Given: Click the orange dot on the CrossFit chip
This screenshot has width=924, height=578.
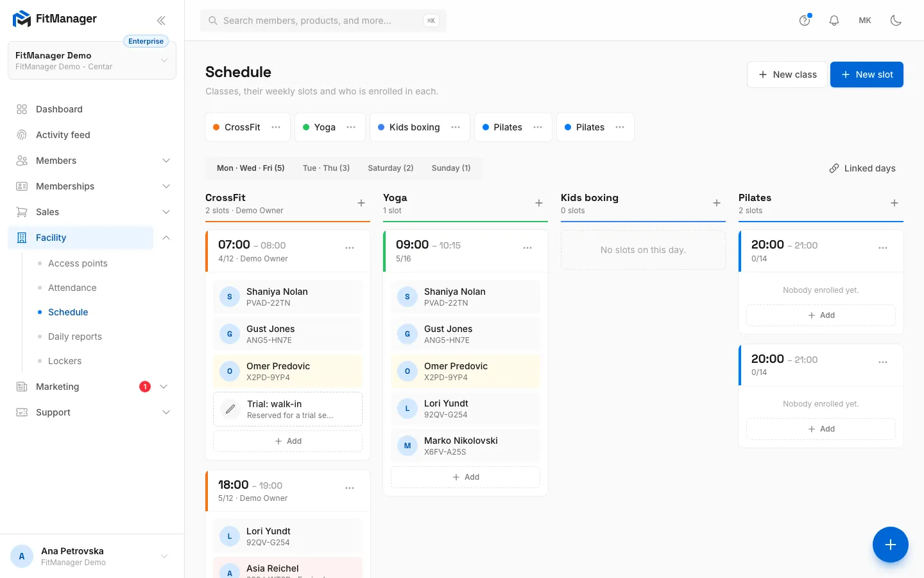Looking at the screenshot, I should [216, 127].
